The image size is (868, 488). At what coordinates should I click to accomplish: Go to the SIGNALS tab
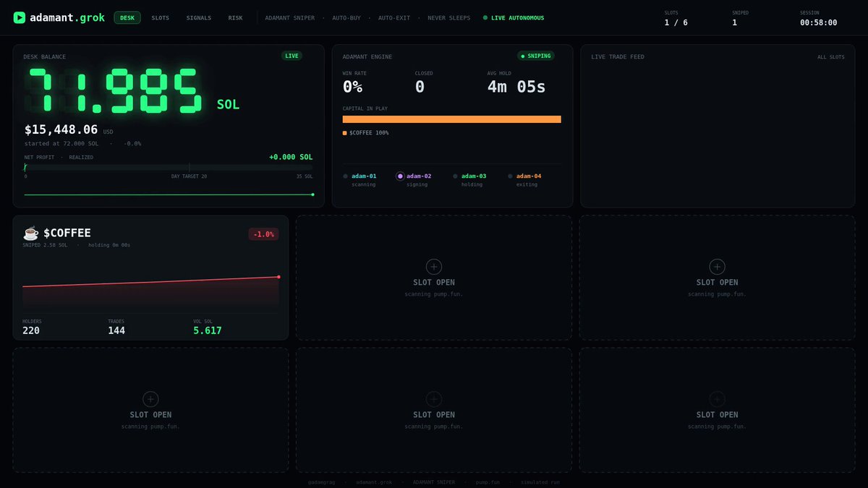(199, 17)
